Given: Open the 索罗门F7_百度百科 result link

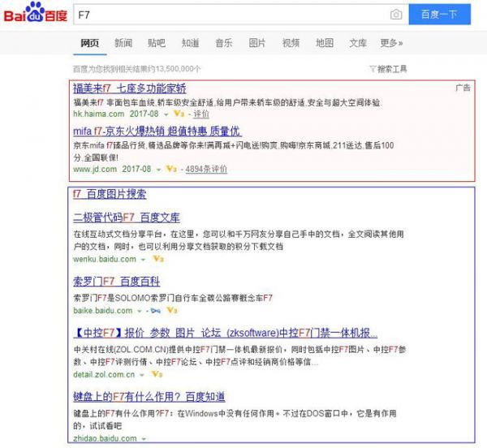Looking at the screenshot, I should tap(116, 282).
